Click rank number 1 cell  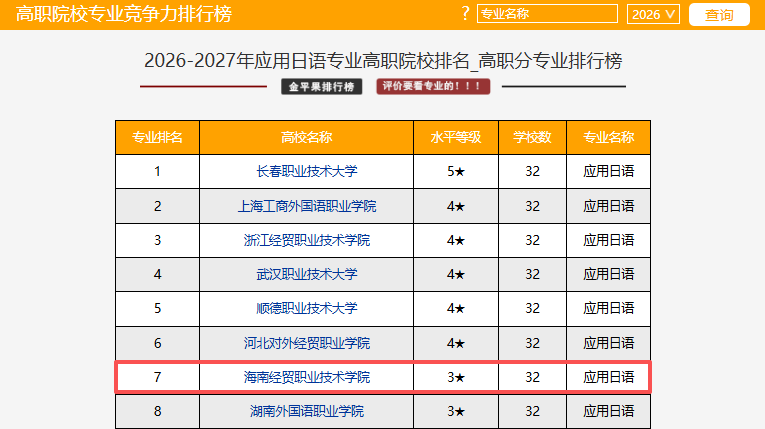click(x=157, y=171)
